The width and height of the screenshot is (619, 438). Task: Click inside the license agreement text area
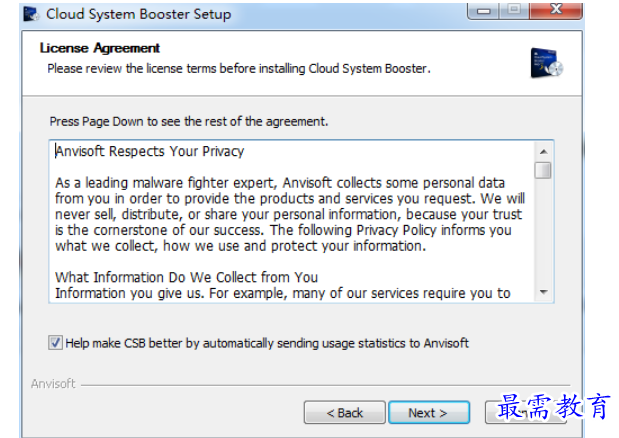[x=292, y=221]
